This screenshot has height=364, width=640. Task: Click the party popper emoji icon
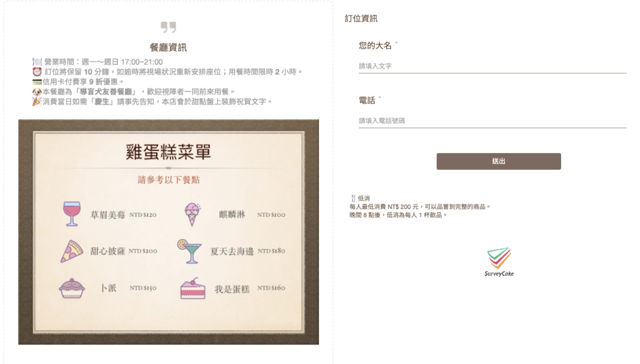(x=37, y=101)
